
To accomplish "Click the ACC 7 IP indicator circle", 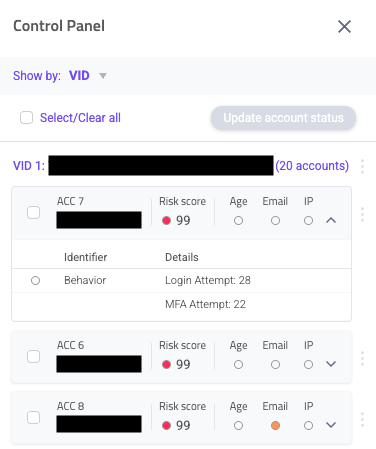I will [308, 221].
